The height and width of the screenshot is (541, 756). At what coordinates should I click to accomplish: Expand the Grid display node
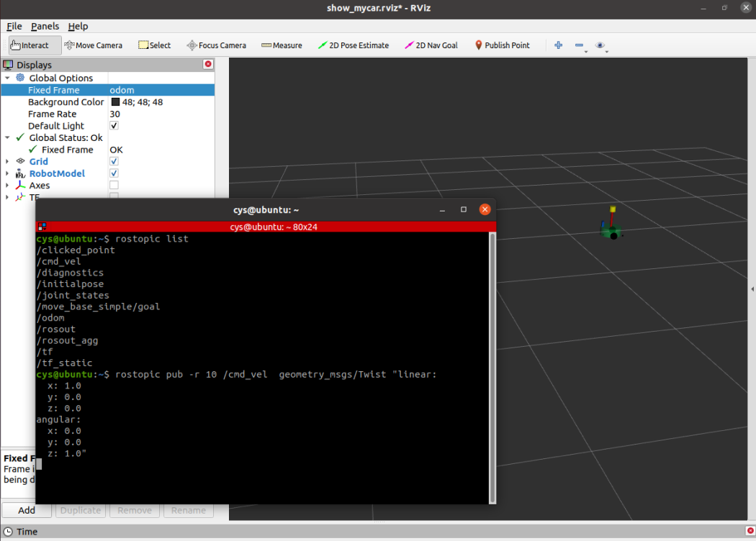tap(7, 161)
